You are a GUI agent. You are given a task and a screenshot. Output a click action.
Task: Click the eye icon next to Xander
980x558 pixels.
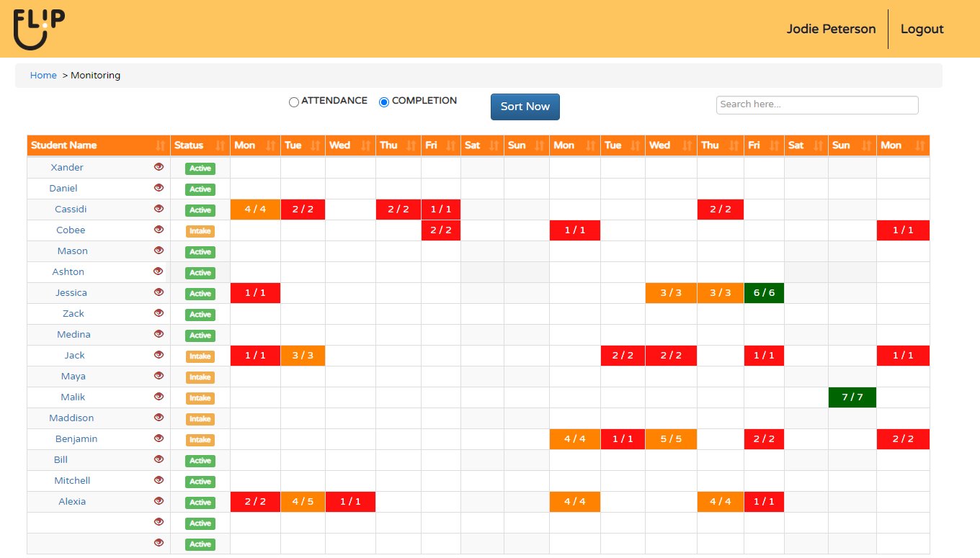(159, 167)
